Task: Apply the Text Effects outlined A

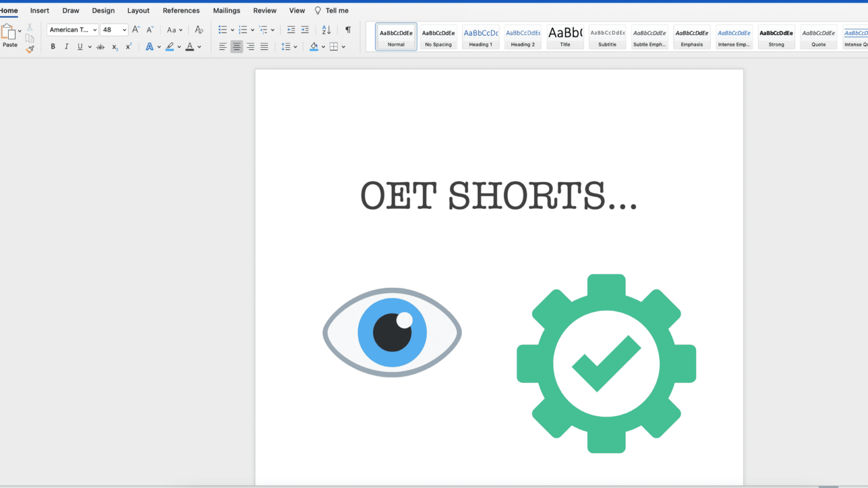Action: 149,47
